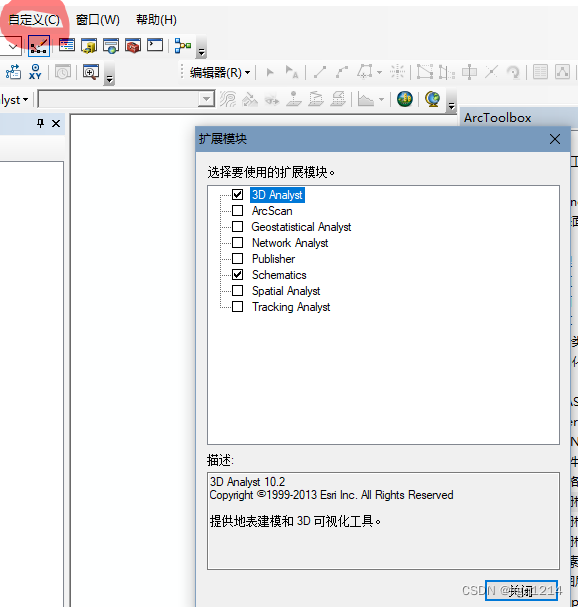The width and height of the screenshot is (578, 607).
Task: Click the Create Steepest Path icon
Action: pos(250,99)
